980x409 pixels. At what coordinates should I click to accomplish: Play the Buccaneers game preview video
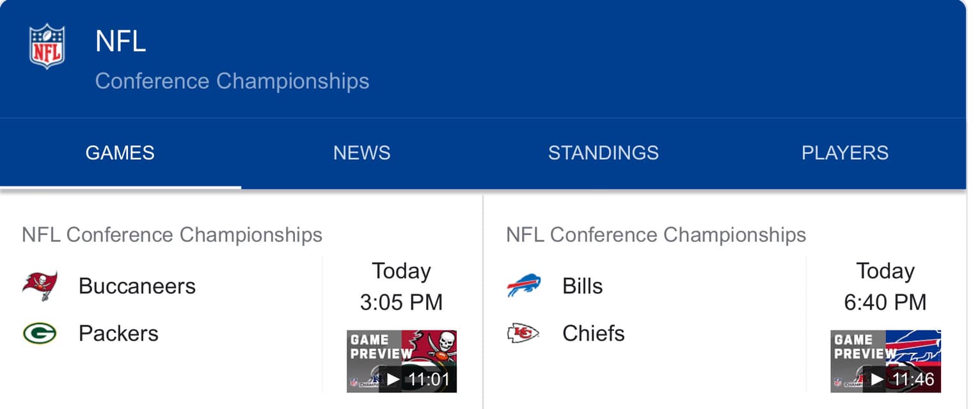tap(402, 361)
